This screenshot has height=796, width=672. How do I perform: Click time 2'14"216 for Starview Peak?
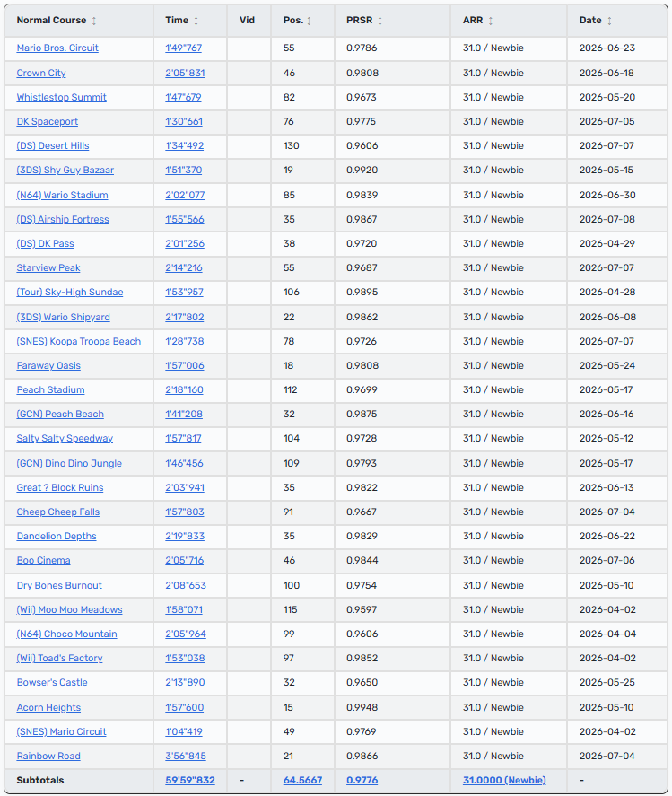click(x=183, y=268)
